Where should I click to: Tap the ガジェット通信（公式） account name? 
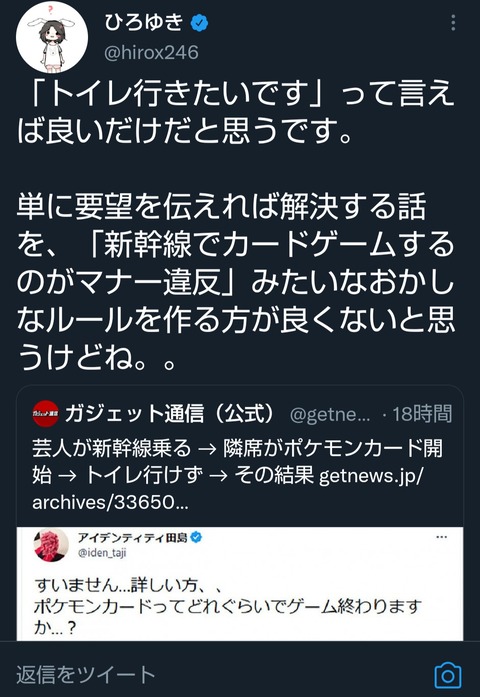171,414
